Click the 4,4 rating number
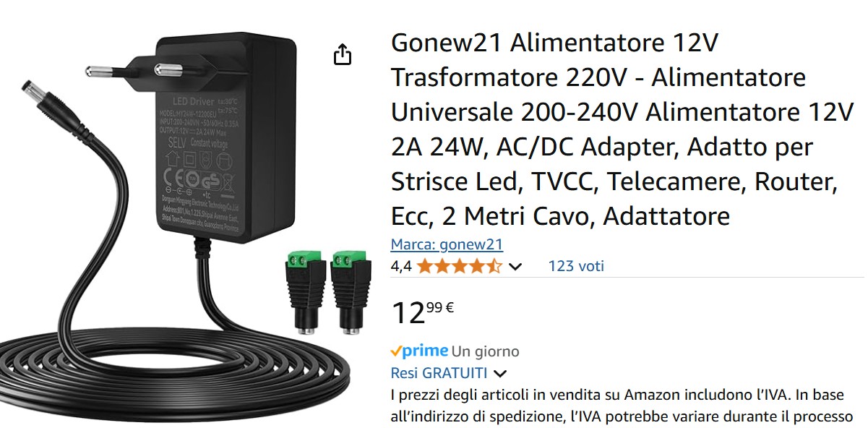868x428 pixels. pos(401,266)
